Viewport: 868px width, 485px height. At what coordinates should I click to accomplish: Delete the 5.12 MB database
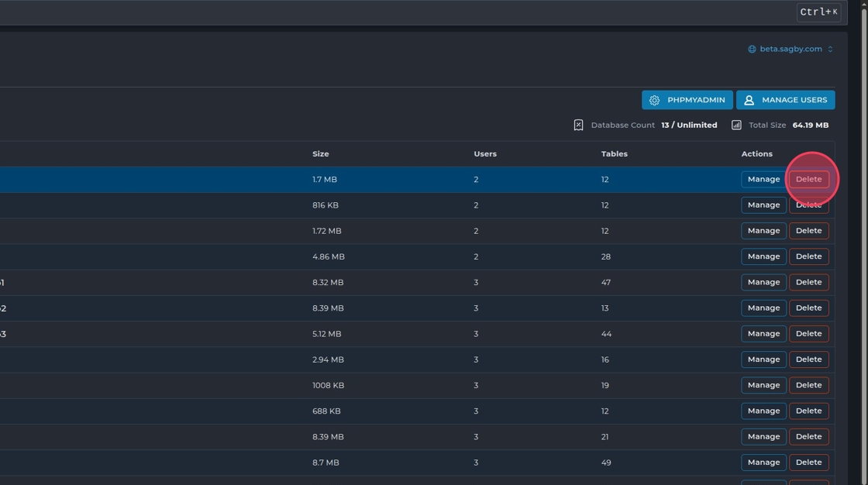click(x=808, y=334)
